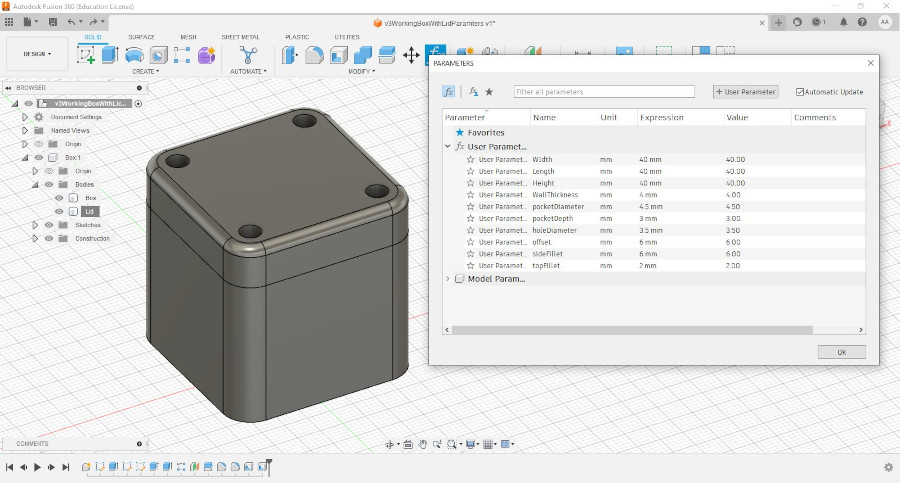Screen dimensions: 900x483
Task: Open the DESIGN workspace dropdown
Action: 37,54
